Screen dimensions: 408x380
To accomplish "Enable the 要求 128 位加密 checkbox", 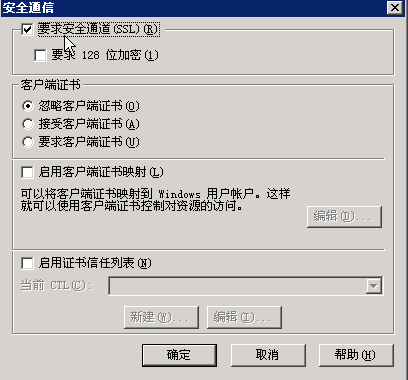I will (40, 55).
